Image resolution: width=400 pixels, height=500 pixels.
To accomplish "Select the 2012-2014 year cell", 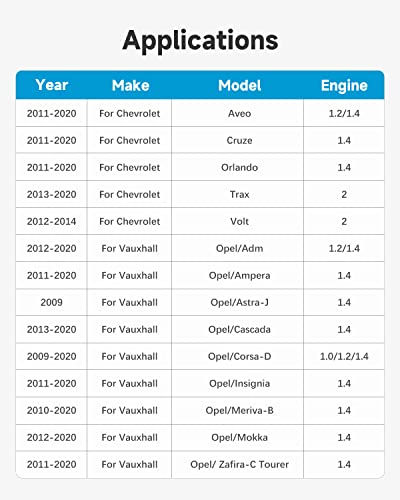I will [51, 221].
